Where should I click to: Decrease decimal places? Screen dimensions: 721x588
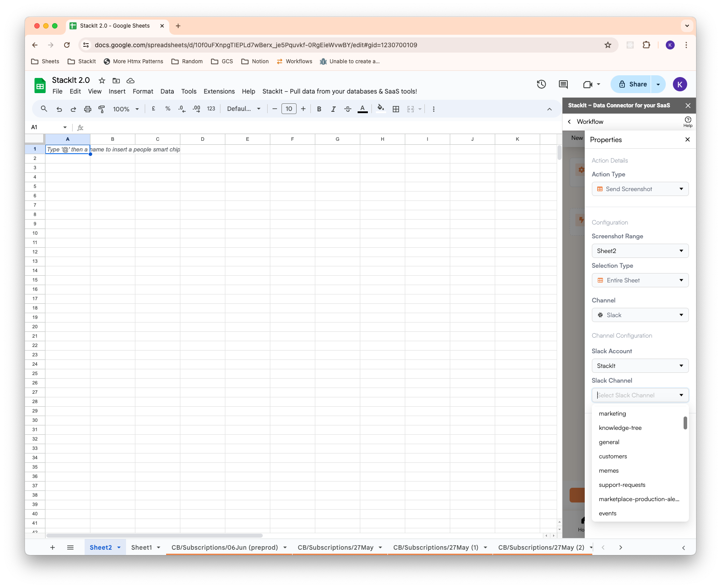182,109
